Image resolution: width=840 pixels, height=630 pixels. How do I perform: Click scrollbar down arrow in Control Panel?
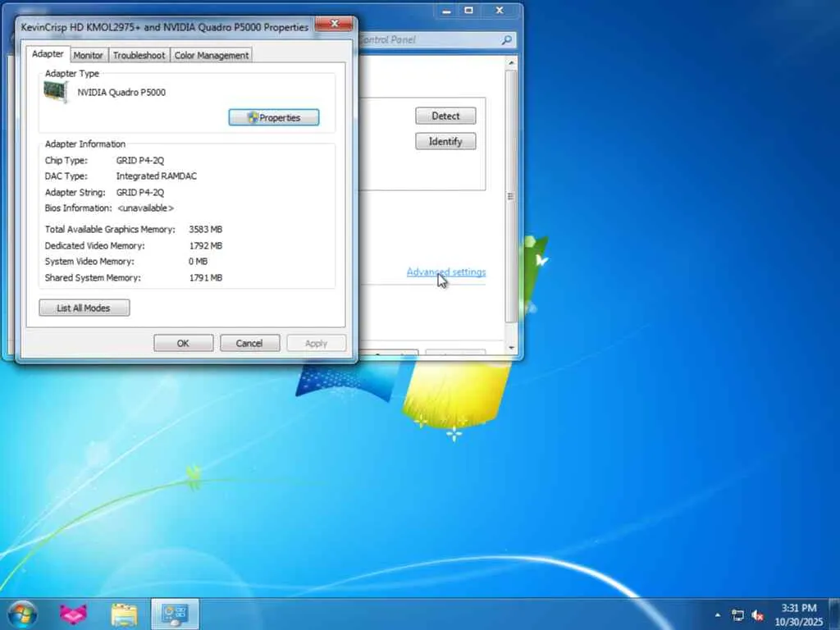[x=511, y=348]
